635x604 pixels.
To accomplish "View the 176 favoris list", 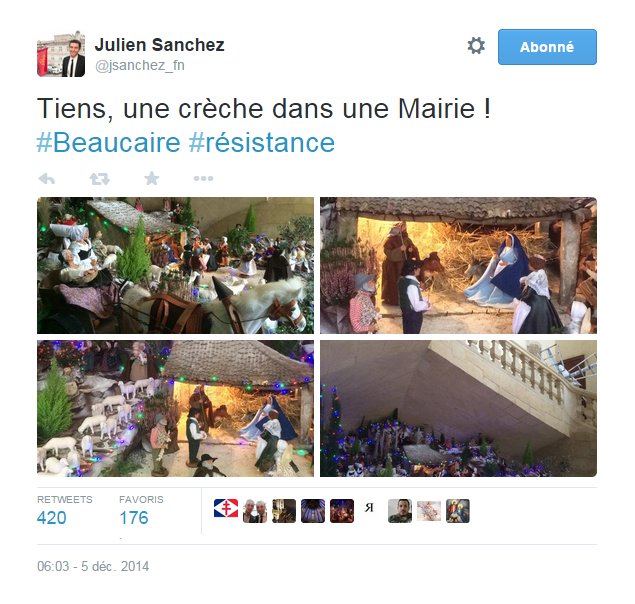I will 141,512.
